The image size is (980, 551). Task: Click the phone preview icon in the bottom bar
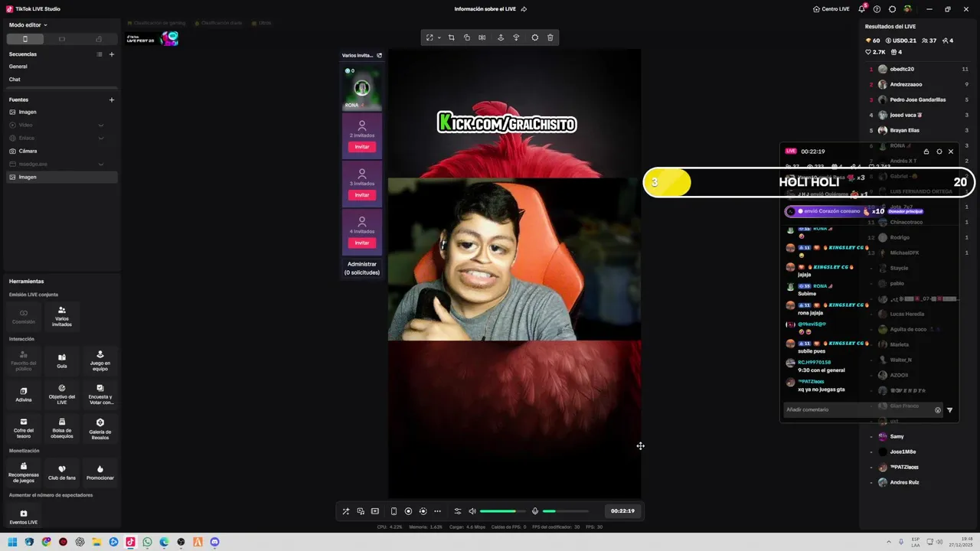394,511
